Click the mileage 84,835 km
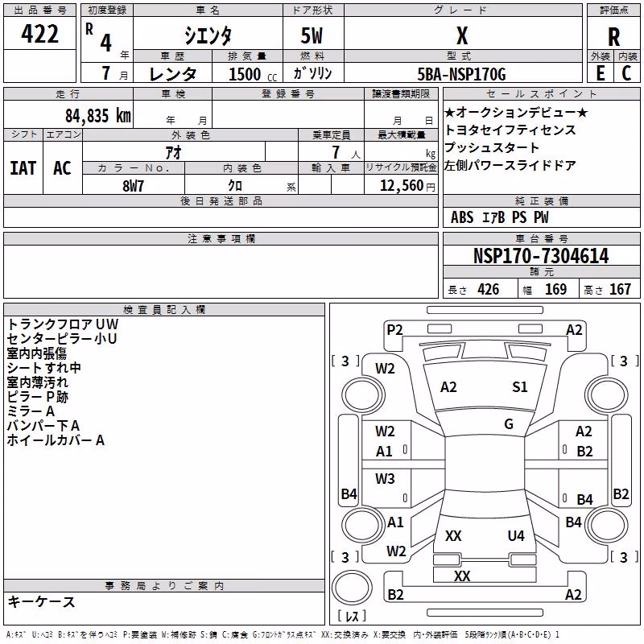This screenshot has height=644, width=644. (x=98, y=116)
